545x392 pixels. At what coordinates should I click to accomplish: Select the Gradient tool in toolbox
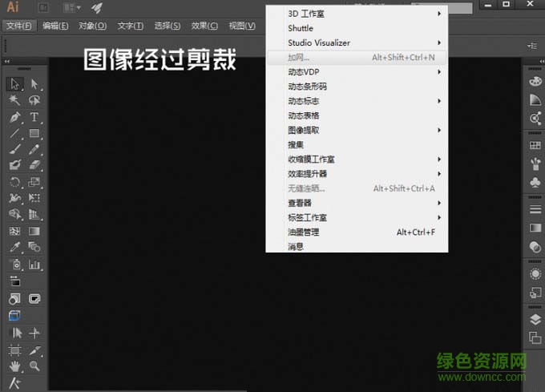[x=34, y=231]
